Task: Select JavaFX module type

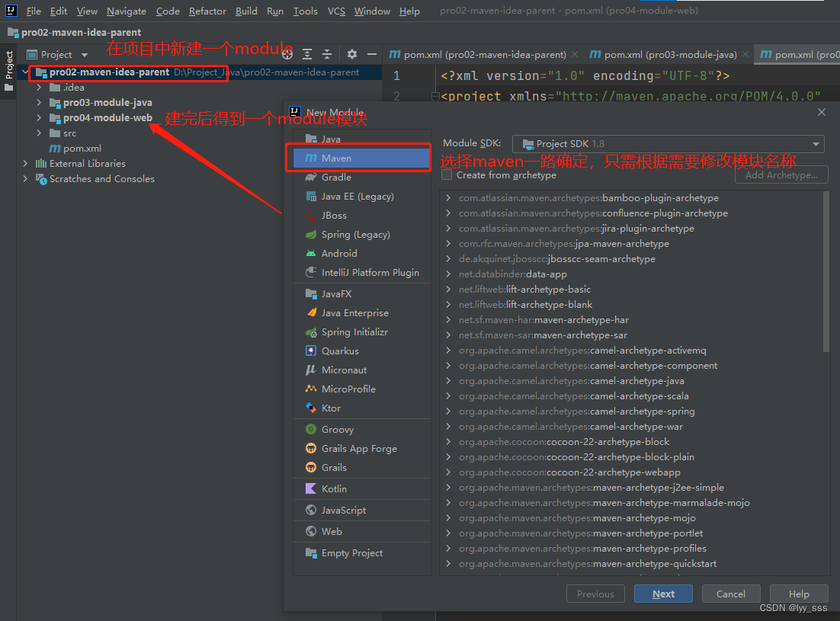Action: 362,294
